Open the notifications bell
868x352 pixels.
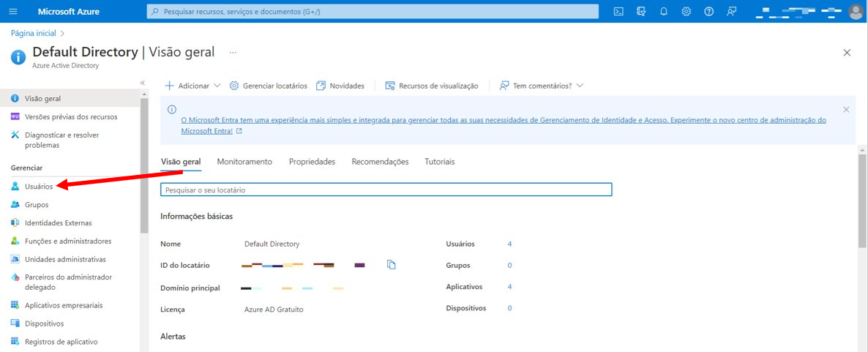point(664,11)
